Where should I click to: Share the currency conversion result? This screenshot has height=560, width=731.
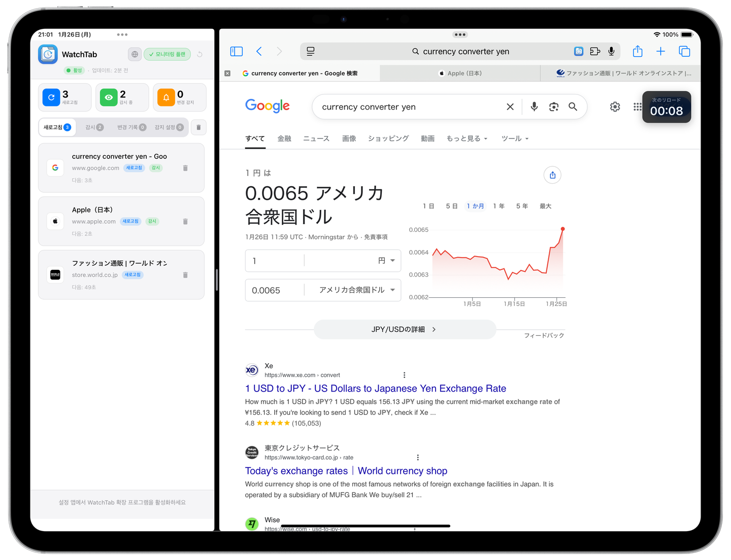click(552, 175)
